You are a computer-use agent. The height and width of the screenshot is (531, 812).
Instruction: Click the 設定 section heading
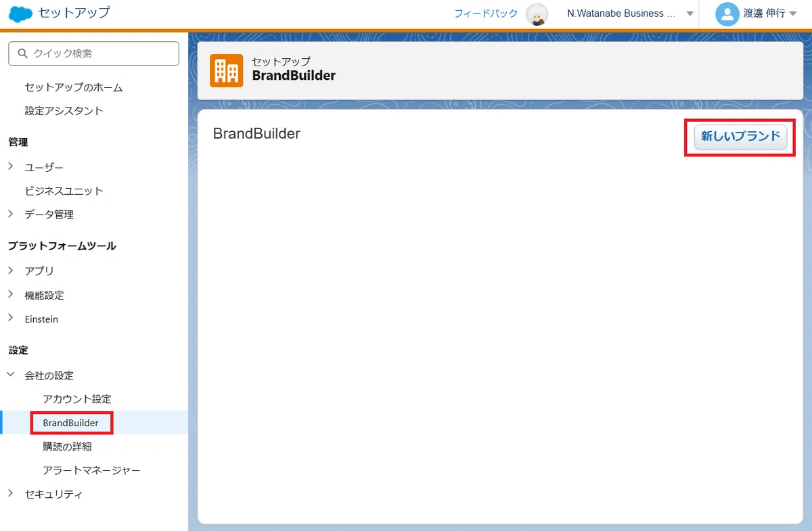pyautogui.click(x=18, y=350)
